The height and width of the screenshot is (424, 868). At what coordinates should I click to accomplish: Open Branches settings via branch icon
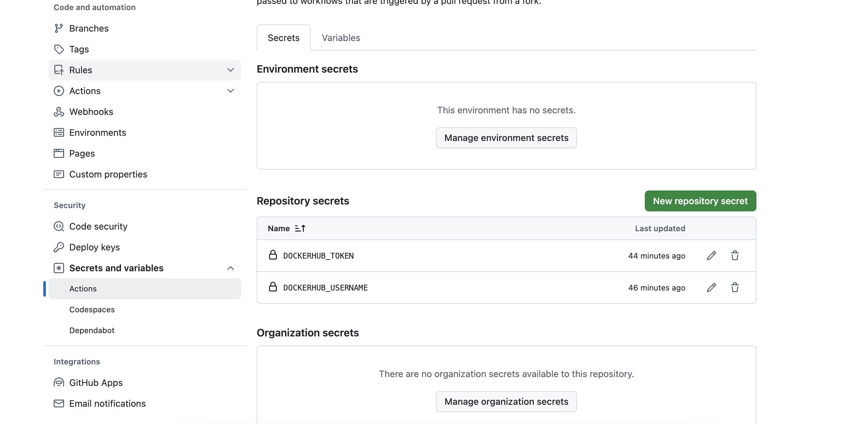59,28
